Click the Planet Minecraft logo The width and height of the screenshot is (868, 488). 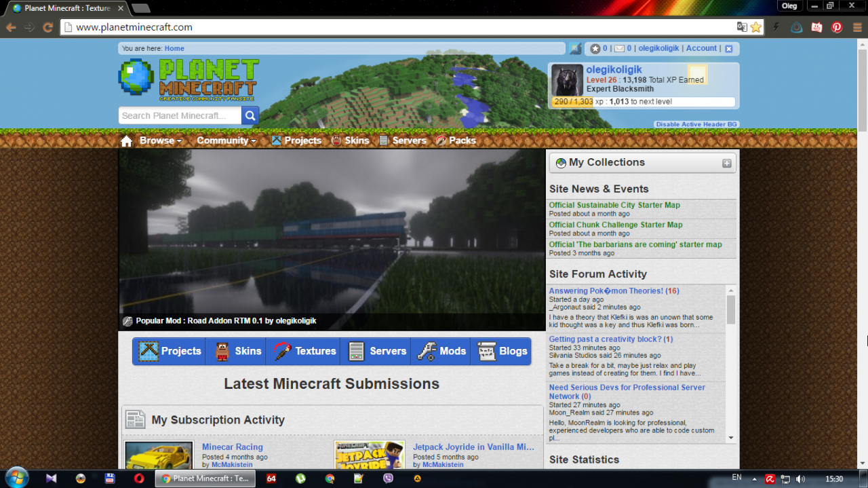coord(189,80)
